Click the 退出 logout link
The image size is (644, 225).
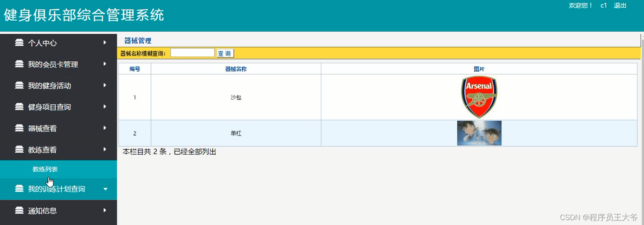point(620,5)
